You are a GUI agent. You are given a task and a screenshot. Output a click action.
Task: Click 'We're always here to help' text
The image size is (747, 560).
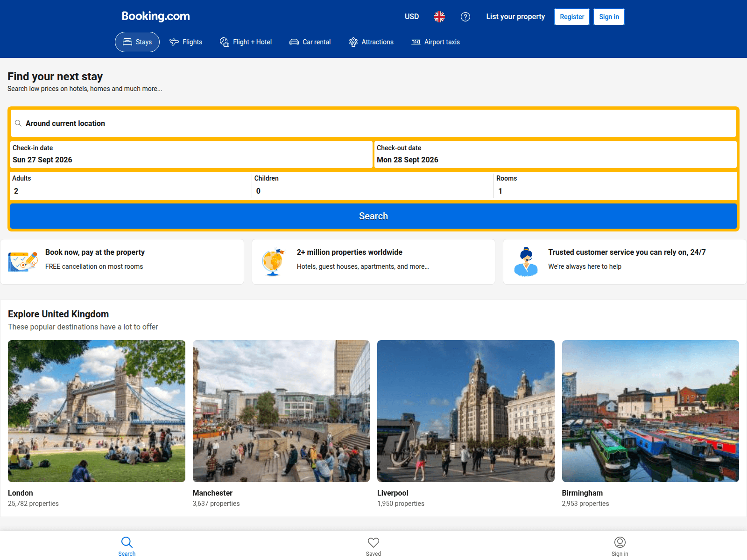[585, 266]
